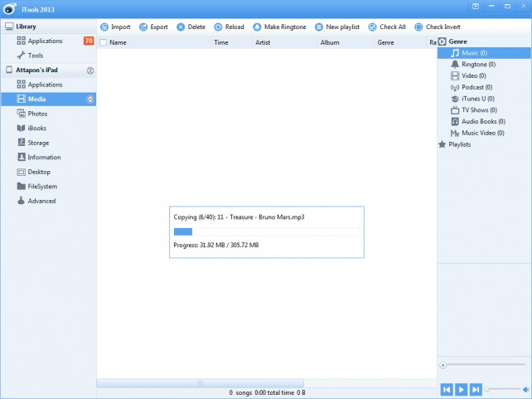This screenshot has height=399, width=532.
Task: Eject Attapon's iPad device header button
Action: 89,71
